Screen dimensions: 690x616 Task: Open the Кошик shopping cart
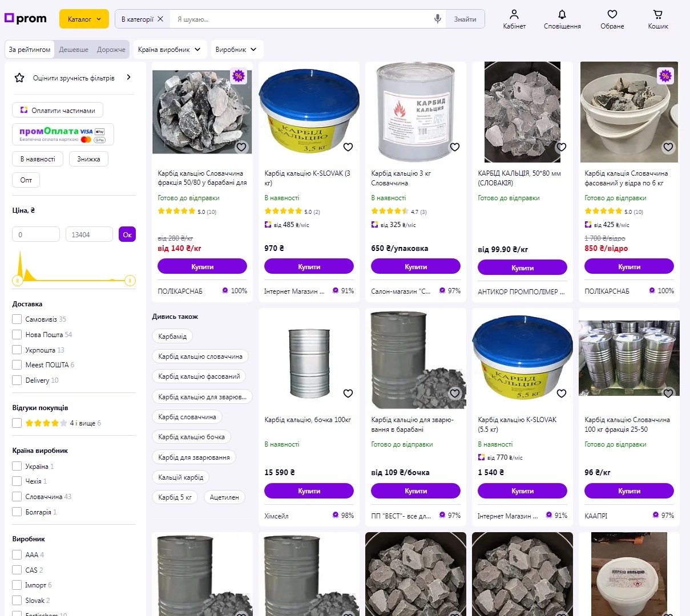pyautogui.click(x=657, y=19)
